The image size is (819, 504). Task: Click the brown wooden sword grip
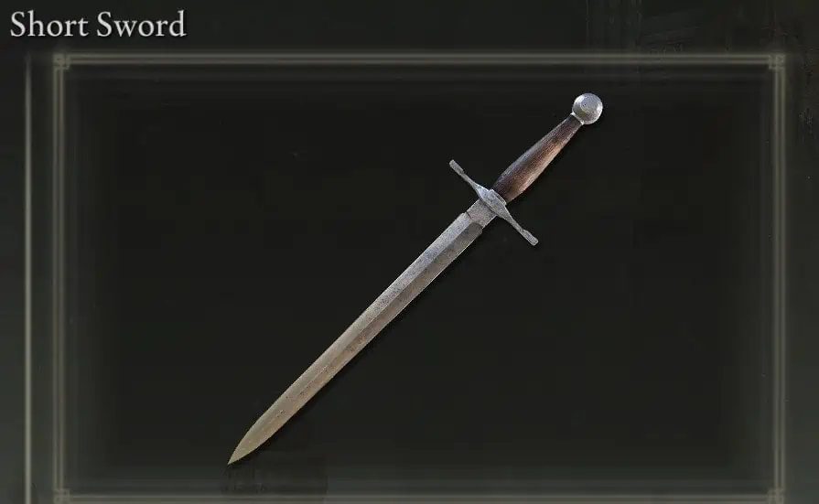coord(537,159)
